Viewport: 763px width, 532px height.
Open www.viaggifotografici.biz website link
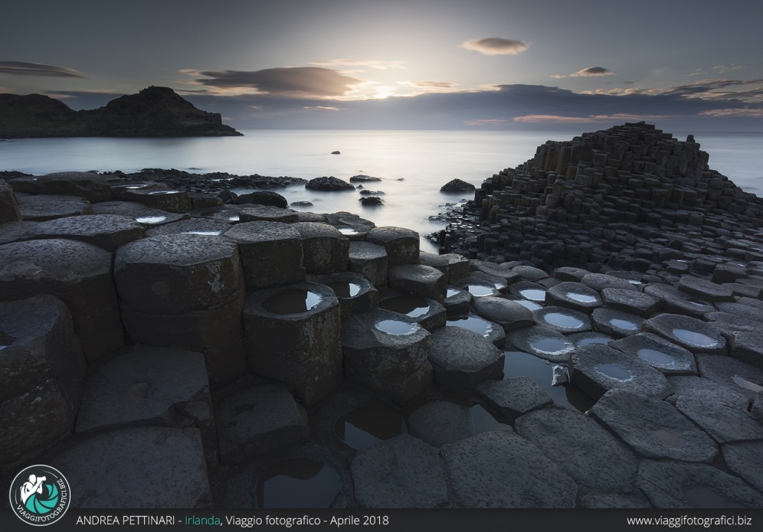coord(689,521)
